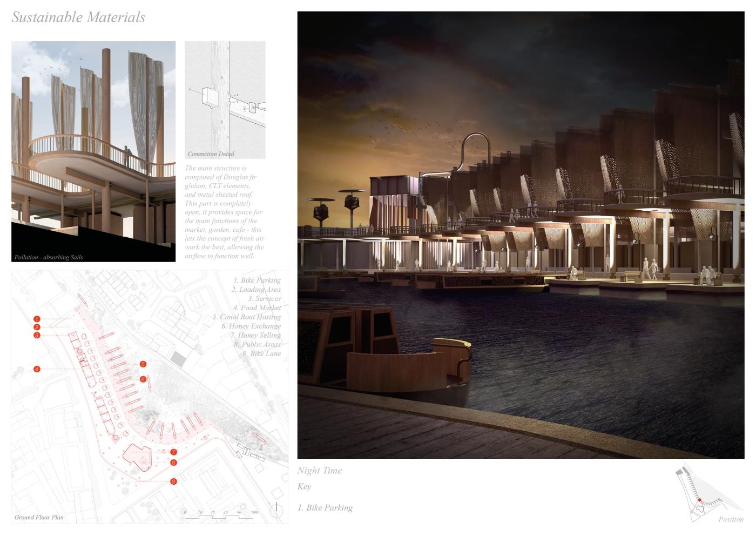This screenshot has height=535, width=756.
Task: Click '5. Canal Boat Hosting' legend text
Action: tap(247, 317)
